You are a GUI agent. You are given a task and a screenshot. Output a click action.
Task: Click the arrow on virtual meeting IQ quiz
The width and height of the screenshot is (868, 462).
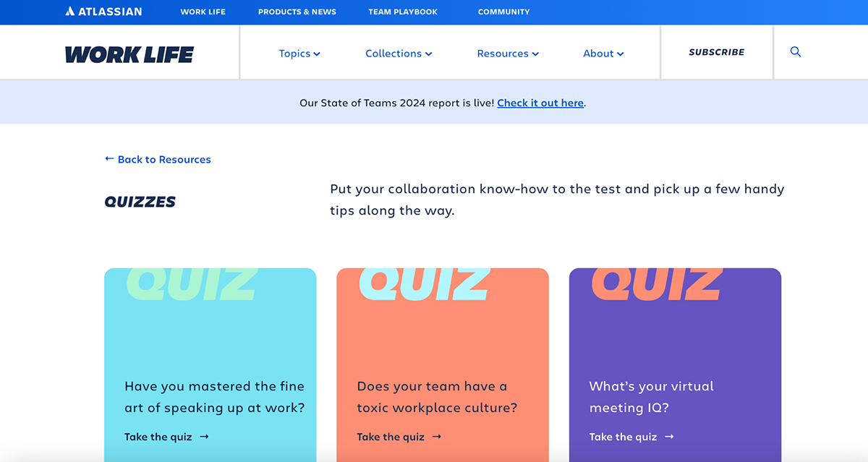tap(669, 437)
